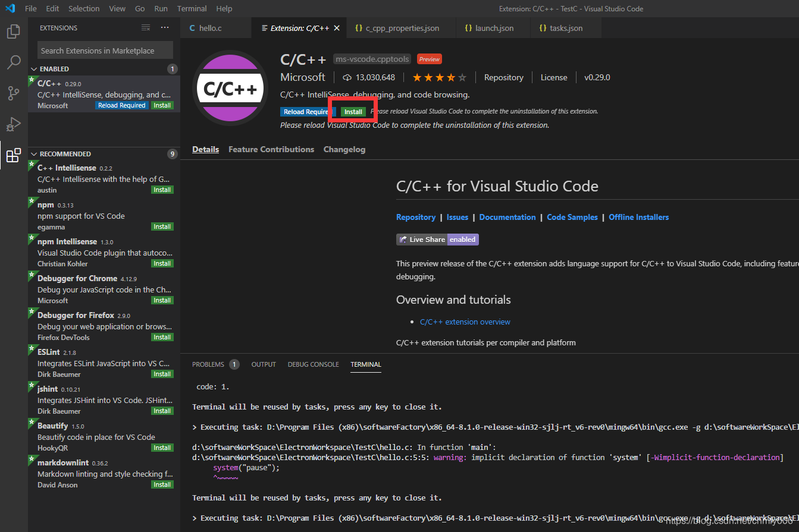Install the Debugger for Chrome extension
Image resolution: width=799 pixels, height=532 pixels.
[162, 301]
